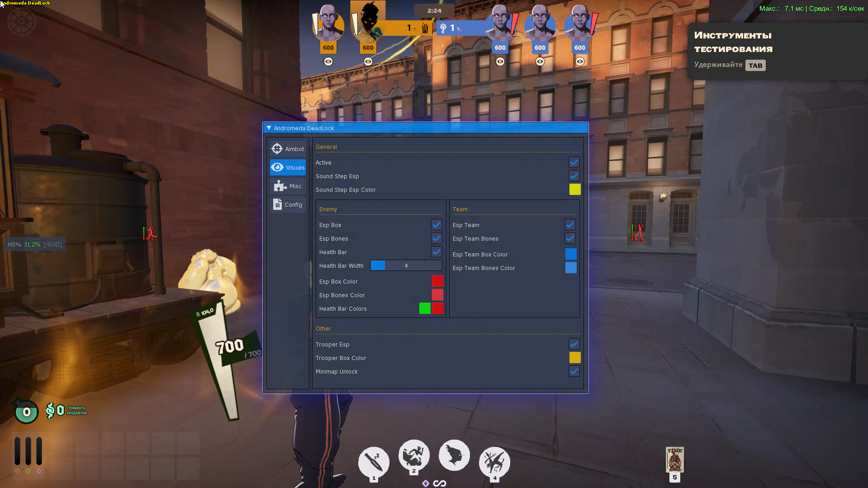Select the bird ability icon
Viewport: 868px width, 488px height.
pos(454,455)
